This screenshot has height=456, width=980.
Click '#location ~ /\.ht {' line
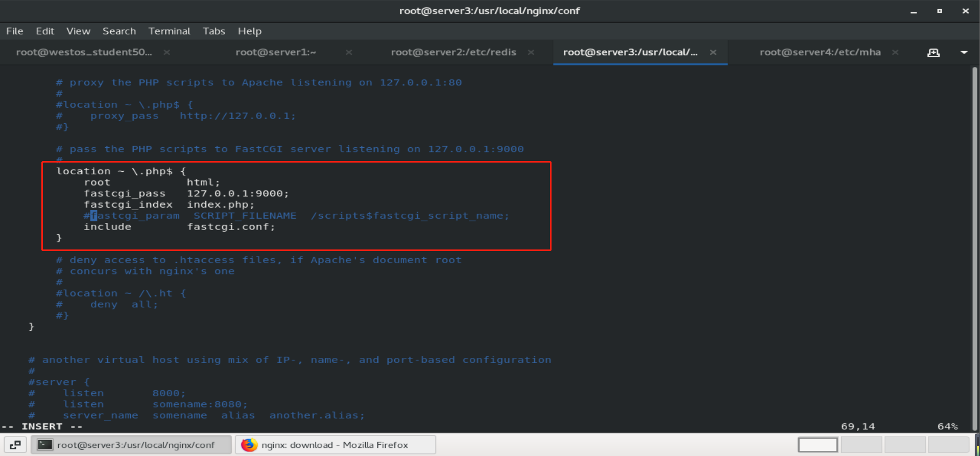click(121, 293)
